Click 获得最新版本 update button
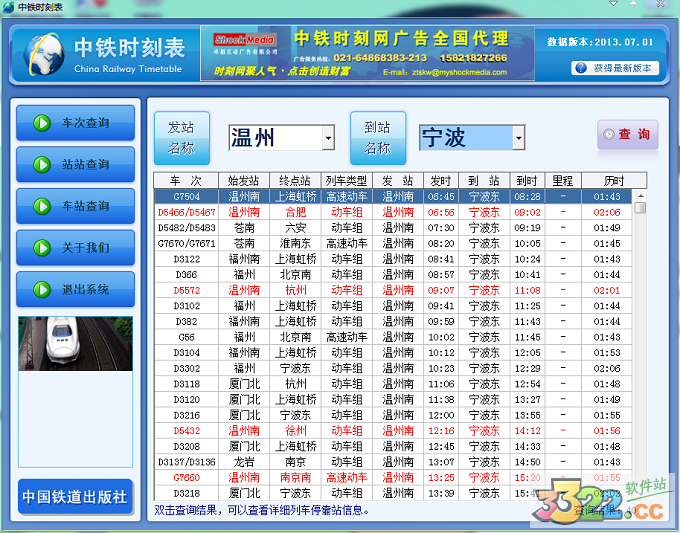The height and width of the screenshot is (533, 680). tap(615, 68)
